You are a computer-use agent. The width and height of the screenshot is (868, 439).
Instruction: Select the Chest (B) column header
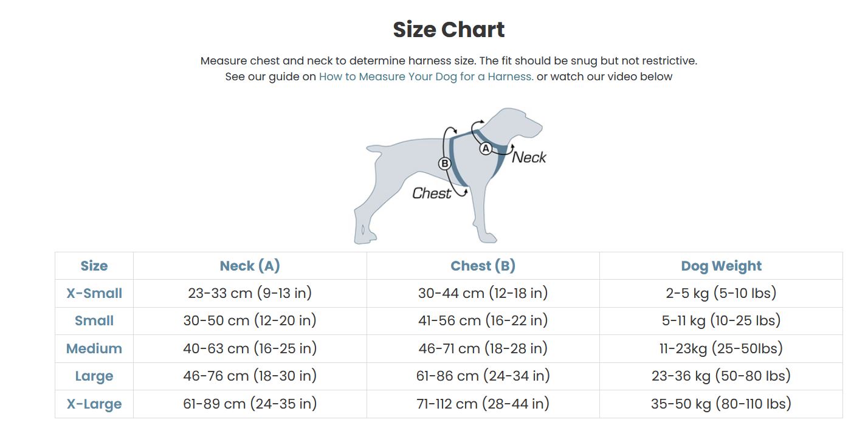click(x=483, y=266)
